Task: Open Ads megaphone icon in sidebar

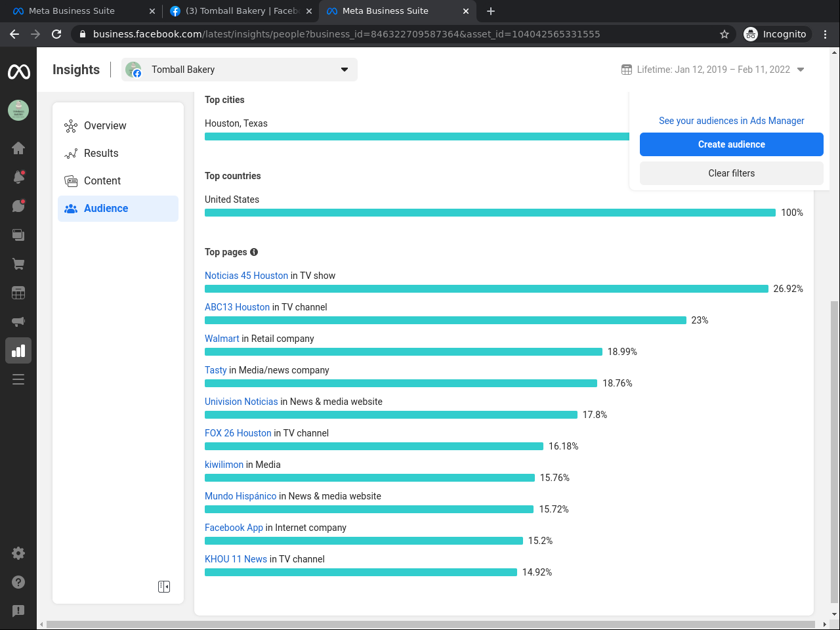Action: point(18,322)
